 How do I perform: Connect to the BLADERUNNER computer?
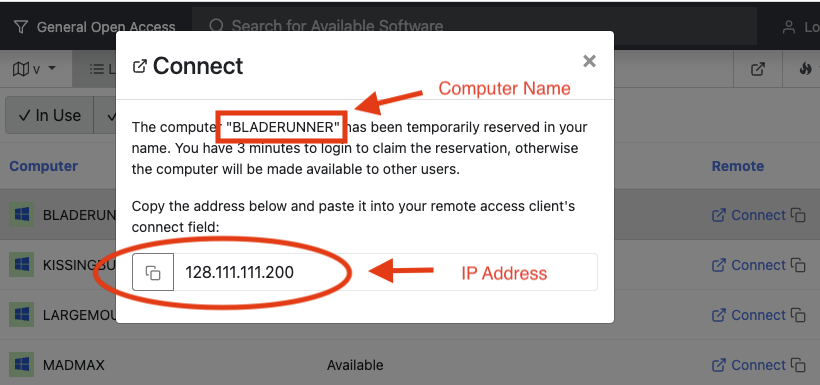(x=749, y=215)
